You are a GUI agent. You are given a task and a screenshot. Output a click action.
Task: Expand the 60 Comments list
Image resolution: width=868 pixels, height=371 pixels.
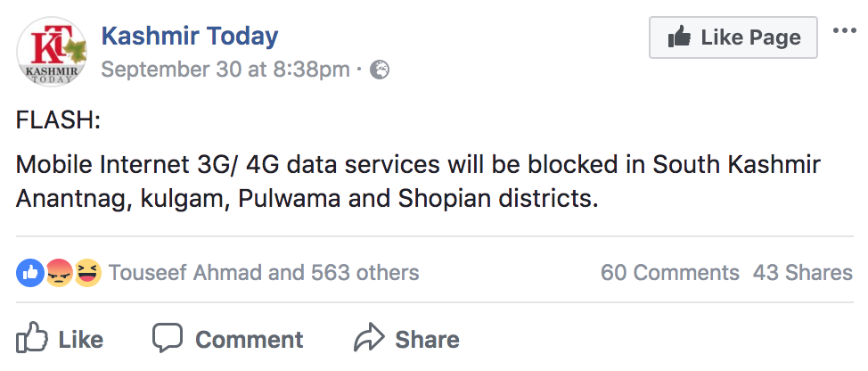click(x=669, y=272)
